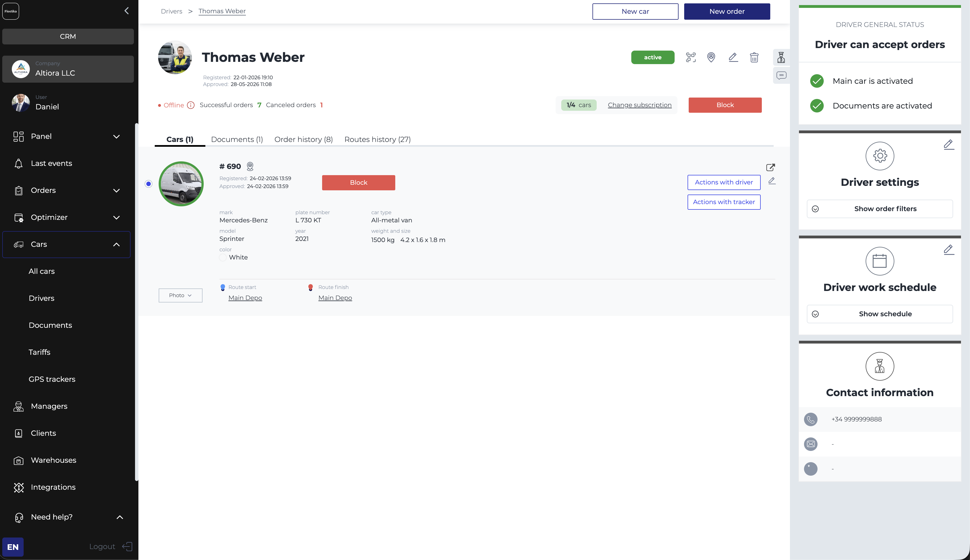Open Tariffs in the sidebar
970x560 pixels.
(x=39, y=352)
